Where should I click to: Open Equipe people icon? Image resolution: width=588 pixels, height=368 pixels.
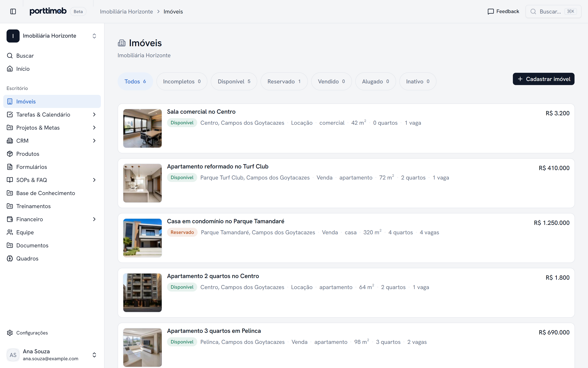[x=10, y=232]
